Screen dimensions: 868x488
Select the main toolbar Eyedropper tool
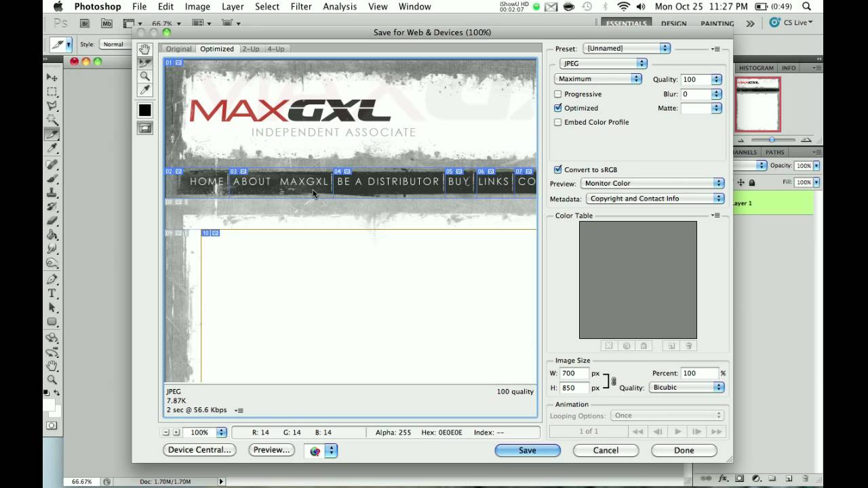(x=52, y=148)
